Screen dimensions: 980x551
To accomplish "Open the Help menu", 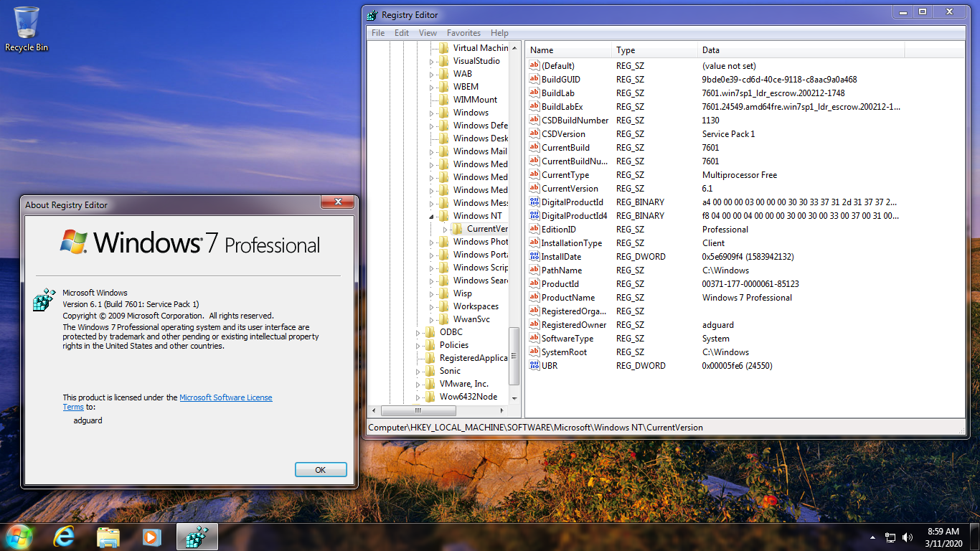I will (499, 33).
